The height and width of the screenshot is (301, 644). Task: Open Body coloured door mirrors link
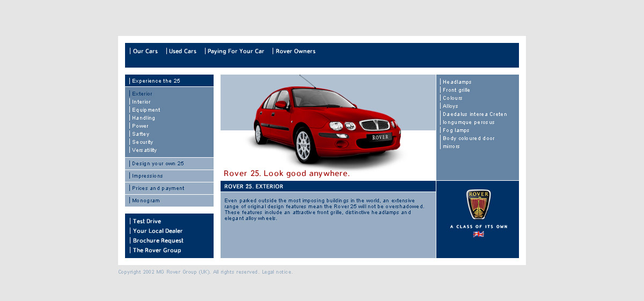click(469, 142)
